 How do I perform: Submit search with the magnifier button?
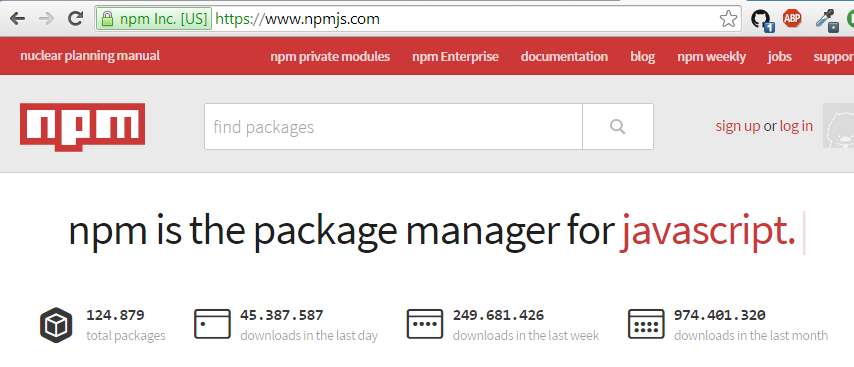pos(618,126)
